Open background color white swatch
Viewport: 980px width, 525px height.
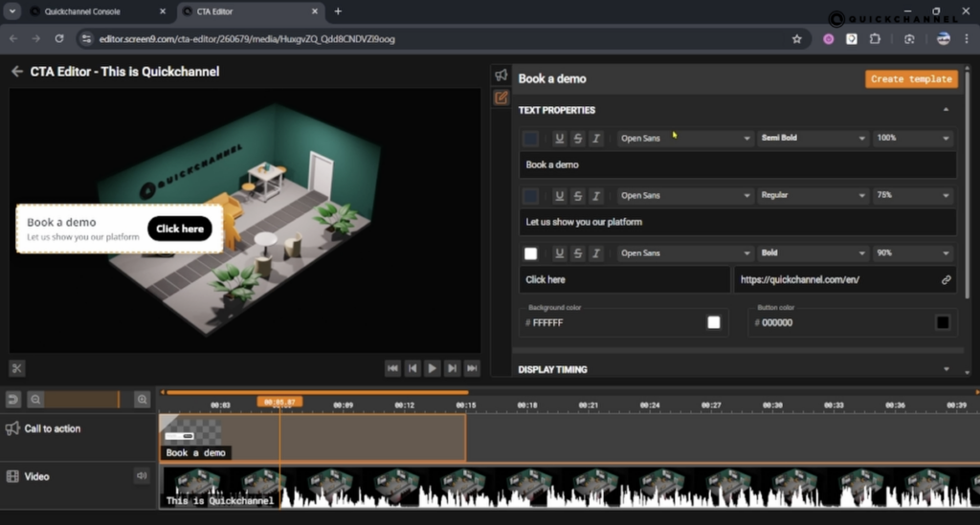point(713,322)
